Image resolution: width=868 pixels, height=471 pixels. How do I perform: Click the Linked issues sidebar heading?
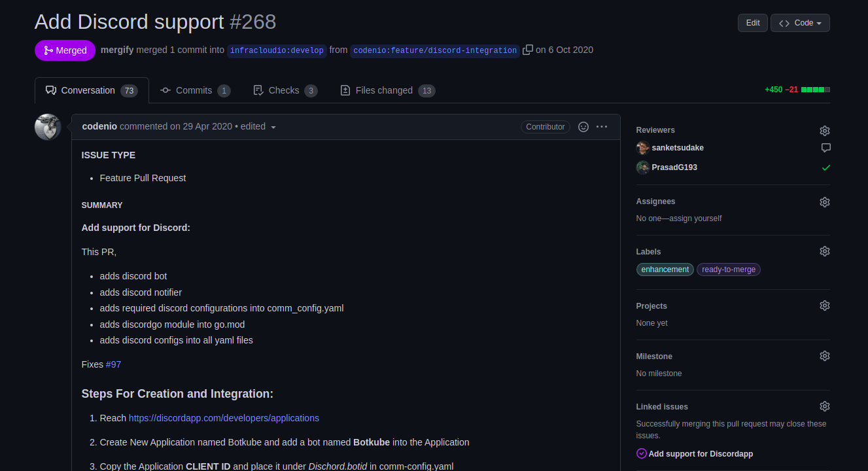click(x=662, y=407)
